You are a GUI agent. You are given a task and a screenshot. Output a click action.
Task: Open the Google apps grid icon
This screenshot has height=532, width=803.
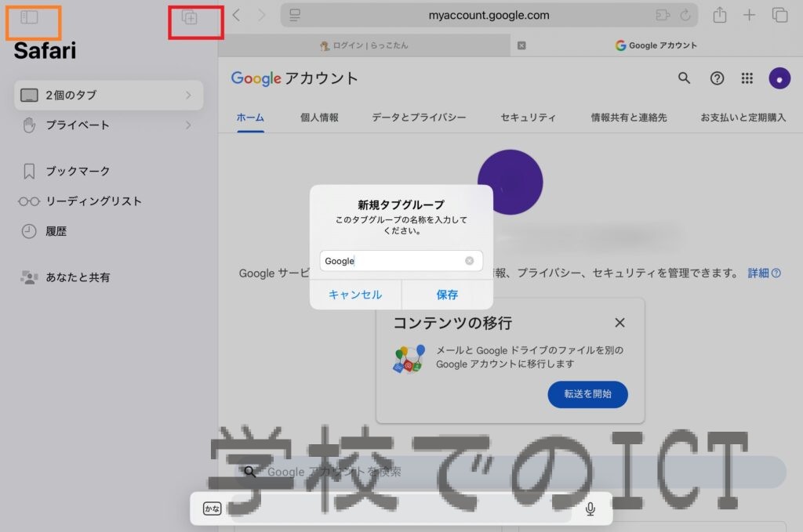coord(747,78)
